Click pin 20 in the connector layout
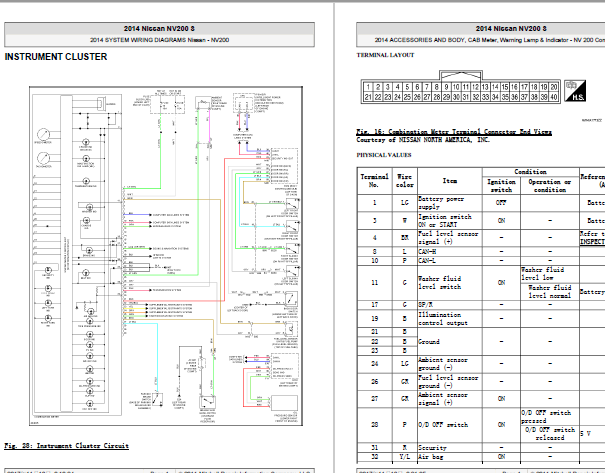Screen dimensions: 605x473 click(554, 87)
